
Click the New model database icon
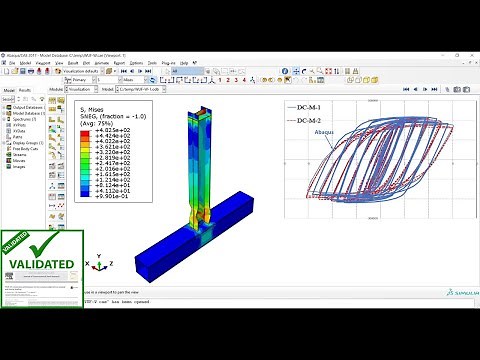coord(6,71)
